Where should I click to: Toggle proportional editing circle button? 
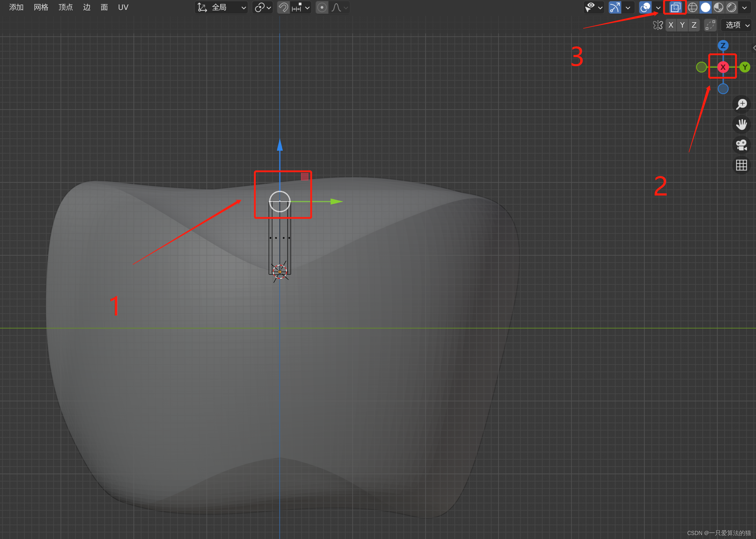(322, 7)
